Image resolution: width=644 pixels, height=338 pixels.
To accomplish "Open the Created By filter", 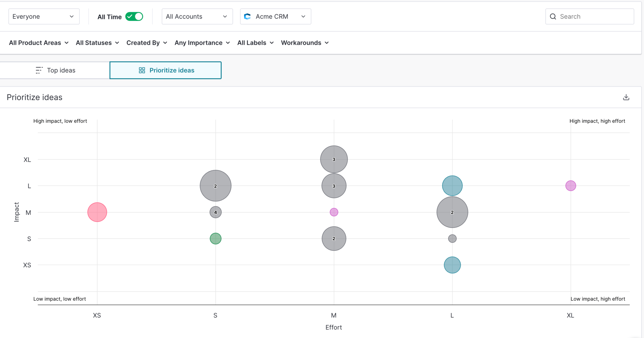I will [x=147, y=43].
